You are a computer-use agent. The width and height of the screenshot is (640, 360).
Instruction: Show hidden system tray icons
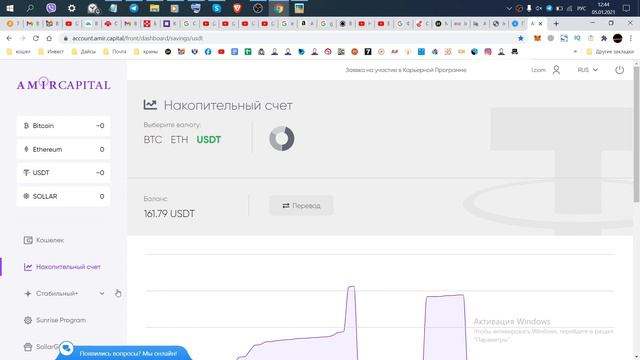(x=509, y=8)
